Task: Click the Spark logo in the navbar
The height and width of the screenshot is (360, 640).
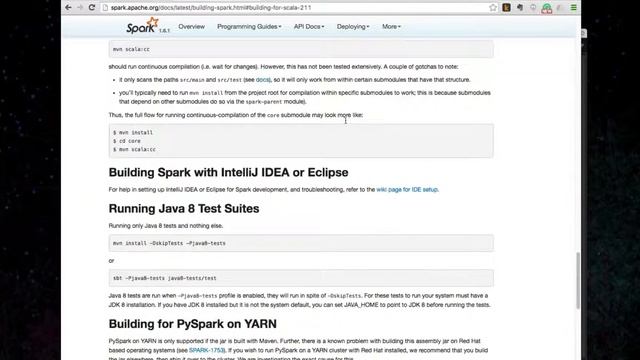Action: tap(142, 26)
